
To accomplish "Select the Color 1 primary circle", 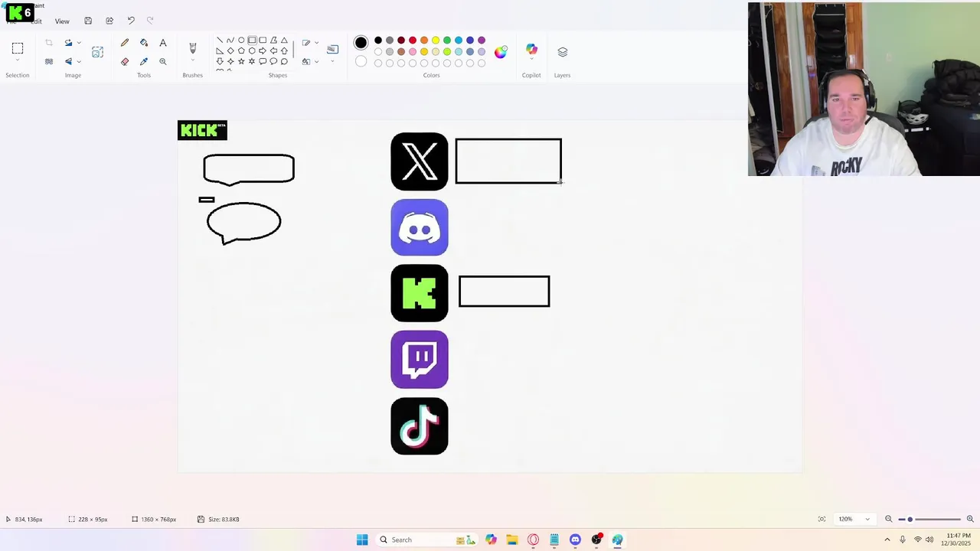I will [361, 43].
